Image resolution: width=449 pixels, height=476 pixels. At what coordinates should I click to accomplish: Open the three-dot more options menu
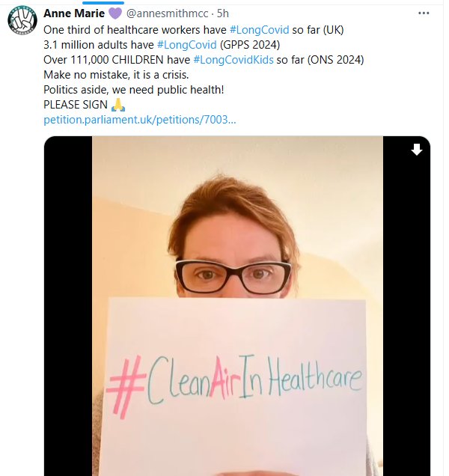click(x=424, y=13)
